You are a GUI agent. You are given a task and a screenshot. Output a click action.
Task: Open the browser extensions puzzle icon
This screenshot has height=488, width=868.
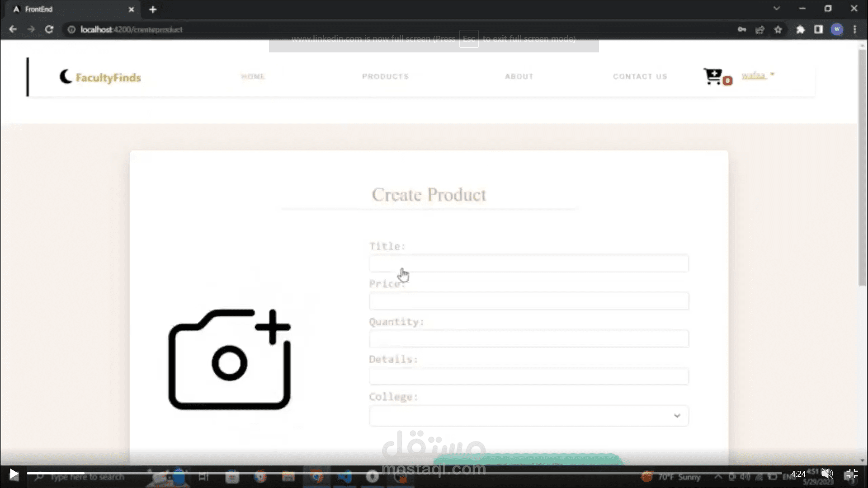pos(800,29)
